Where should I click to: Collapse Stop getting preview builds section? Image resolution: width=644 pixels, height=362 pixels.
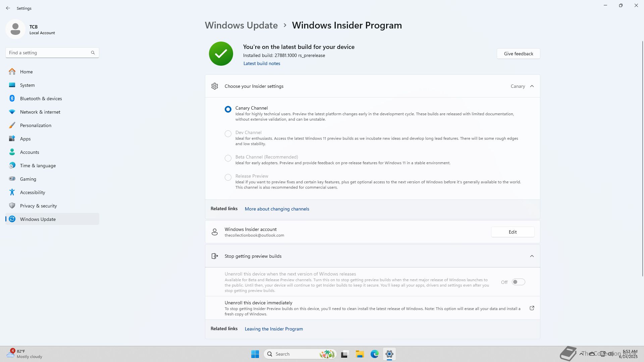(x=532, y=256)
